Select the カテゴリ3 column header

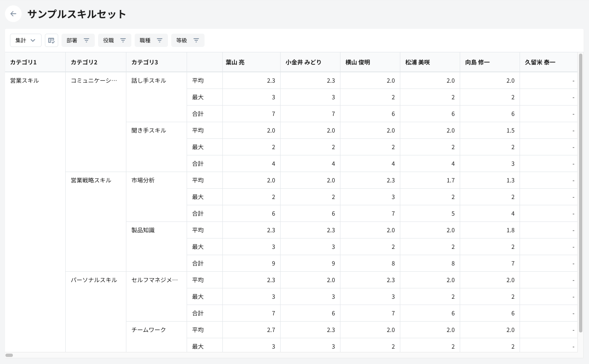(x=145, y=62)
